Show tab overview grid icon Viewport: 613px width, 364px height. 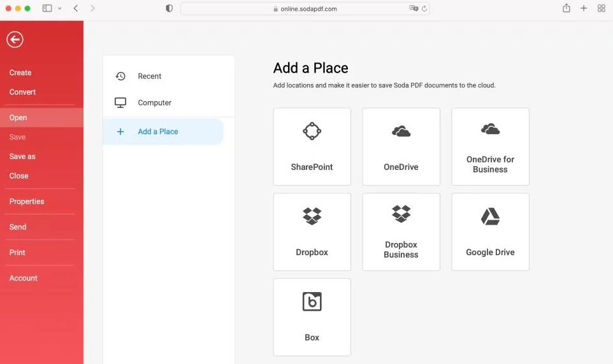pos(602,8)
